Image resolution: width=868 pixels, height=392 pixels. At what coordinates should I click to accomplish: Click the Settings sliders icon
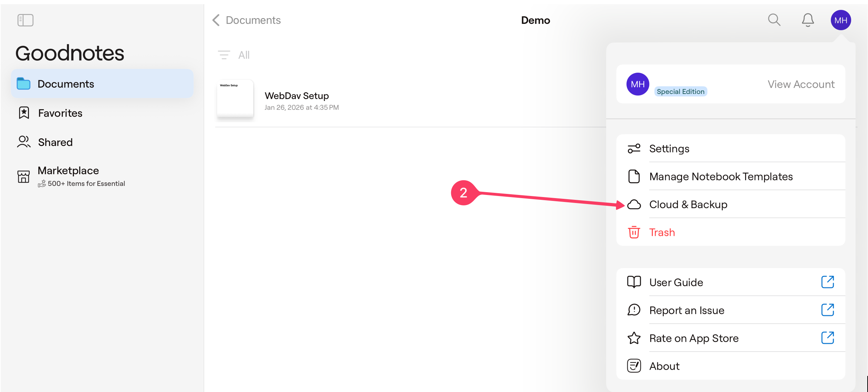[x=634, y=148]
